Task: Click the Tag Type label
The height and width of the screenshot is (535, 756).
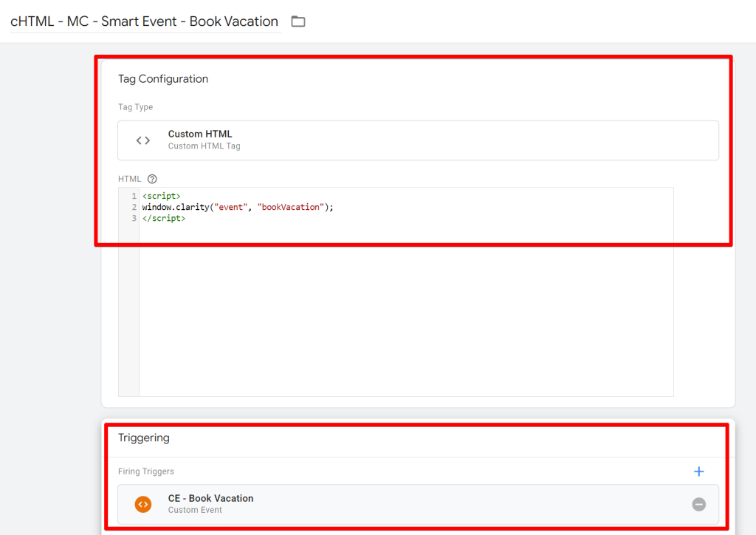Action: coord(136,107)
